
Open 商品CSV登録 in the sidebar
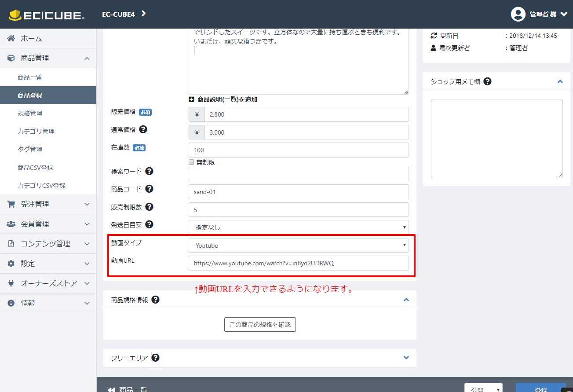(x=48, y=168)
